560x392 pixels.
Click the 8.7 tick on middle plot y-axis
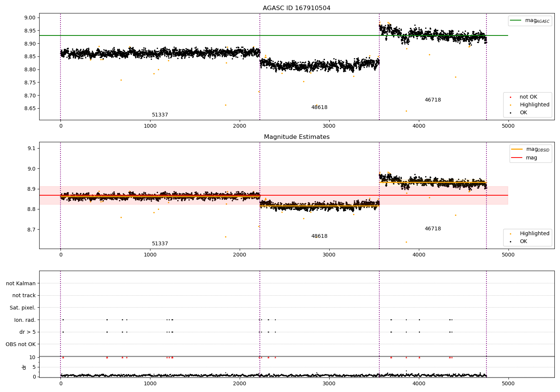coord(32,230)
